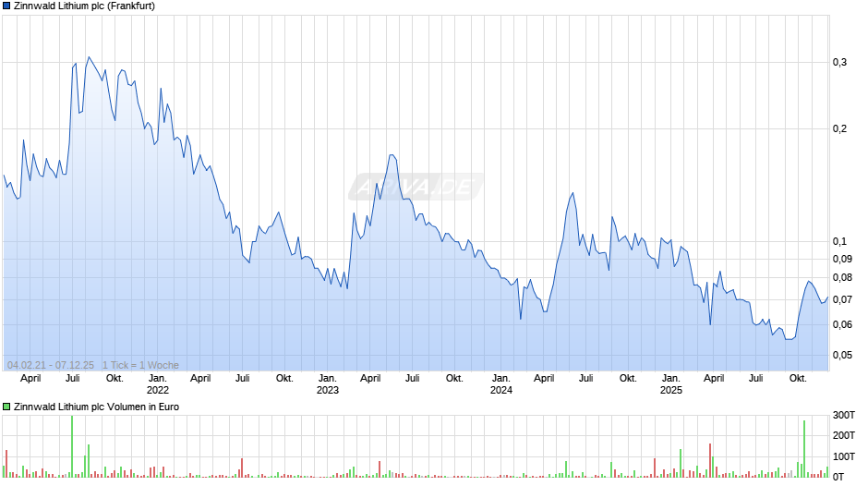Click the '0,1' price axis label

click(x=839, y=241)
